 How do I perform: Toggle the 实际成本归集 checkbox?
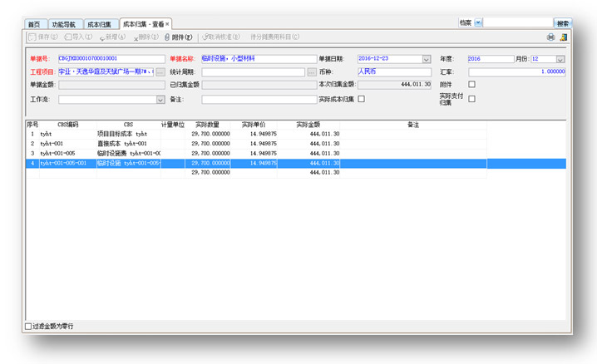click(362, 99)
